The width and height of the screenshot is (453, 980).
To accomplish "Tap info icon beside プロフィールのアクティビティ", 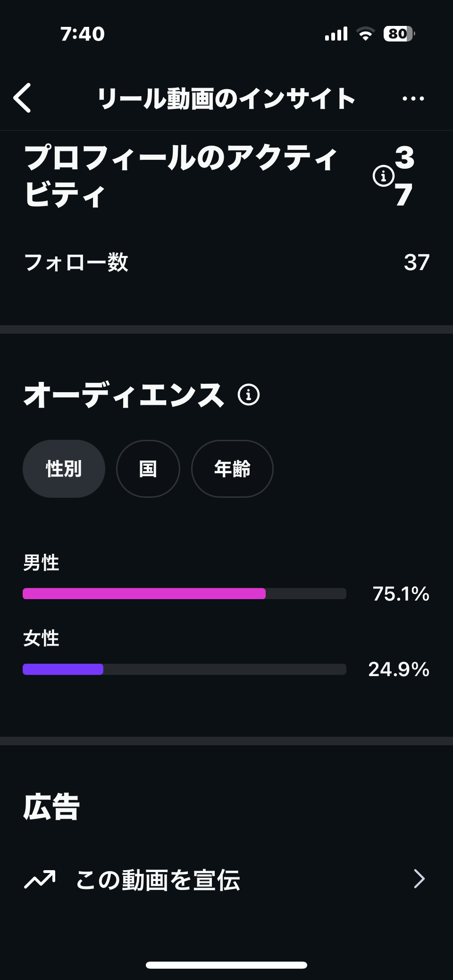I will [383, 176].
